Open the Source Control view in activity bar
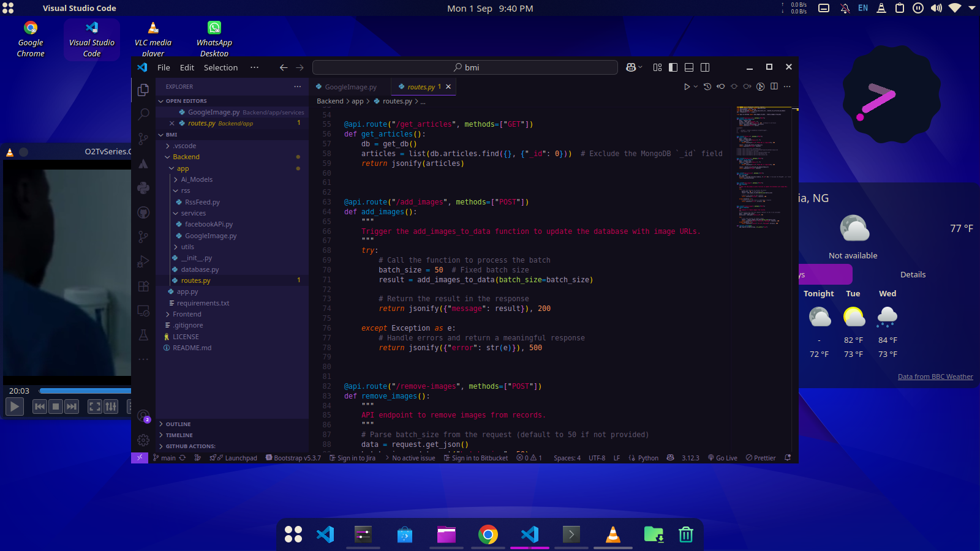Image resolution: width=980 pixels, height=551 pixels. 143,139
